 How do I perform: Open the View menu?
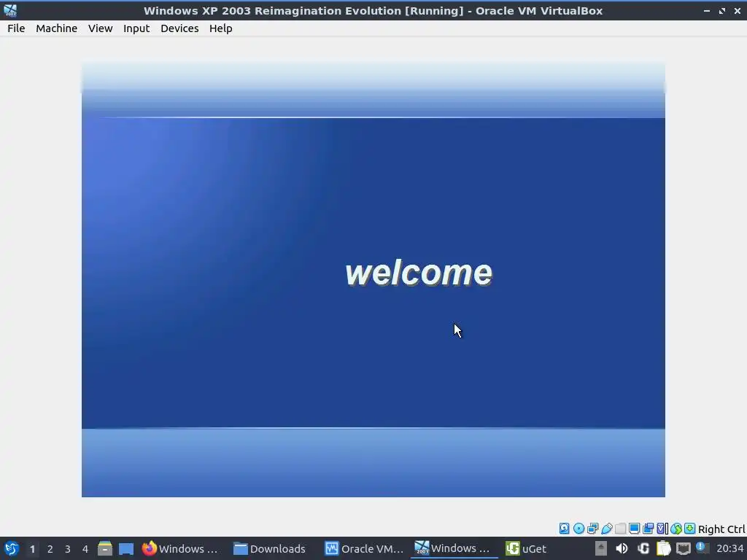tap(100, 28)
